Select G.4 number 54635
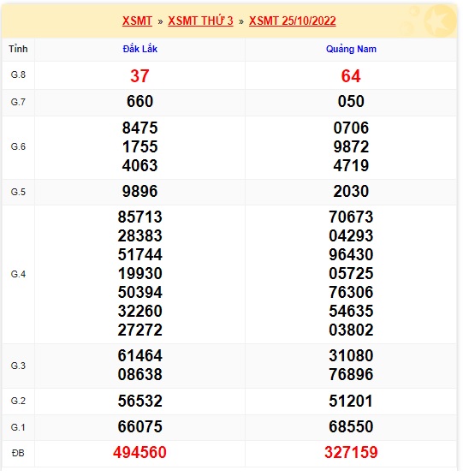This screenshot has width=463, height=476. (x=351, y=311)
